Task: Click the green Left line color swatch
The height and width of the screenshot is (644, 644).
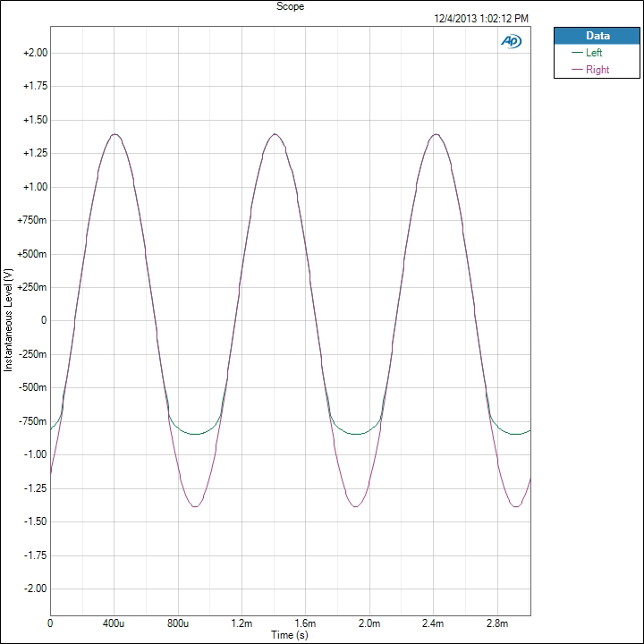Action: (576, 53)
